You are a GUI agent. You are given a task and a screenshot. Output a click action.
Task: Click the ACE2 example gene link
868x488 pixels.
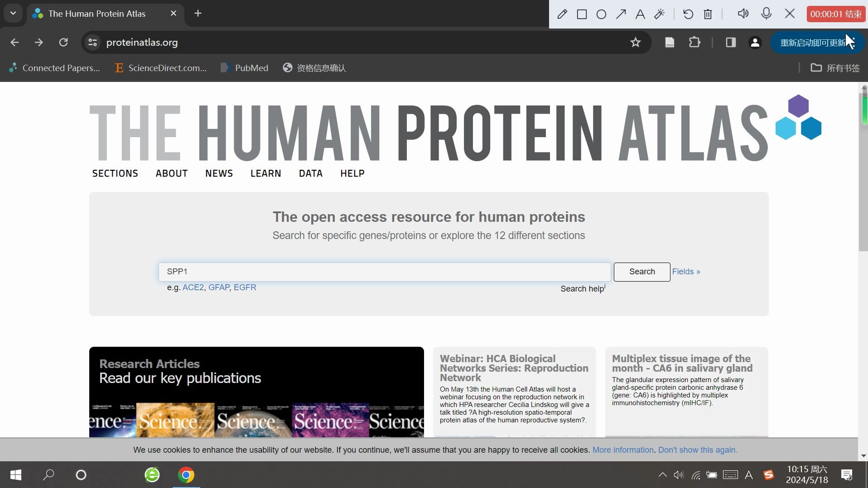click(193, 287)
